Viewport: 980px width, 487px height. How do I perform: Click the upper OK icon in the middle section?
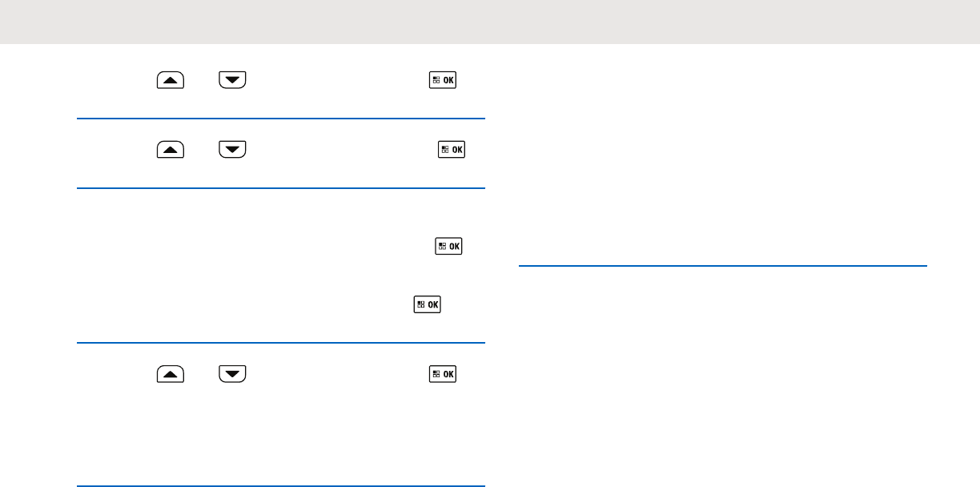tap(448, 246)
